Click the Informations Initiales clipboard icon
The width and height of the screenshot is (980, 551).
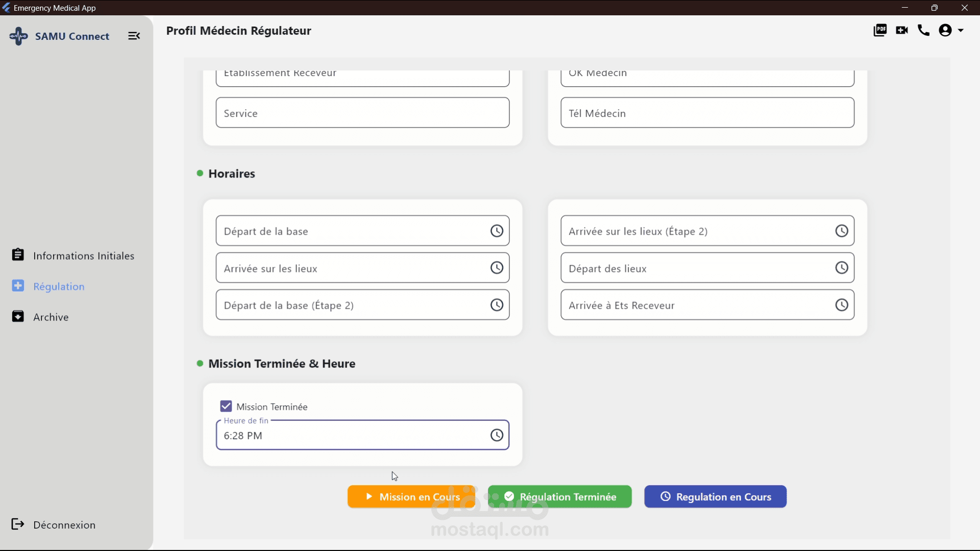pos(18,255)
